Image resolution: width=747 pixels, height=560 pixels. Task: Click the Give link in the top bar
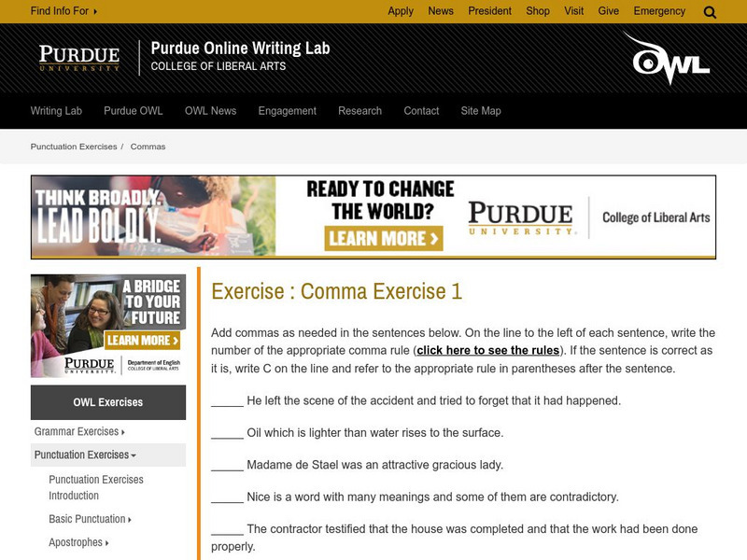pyautogui.click(x=608, y=11)
